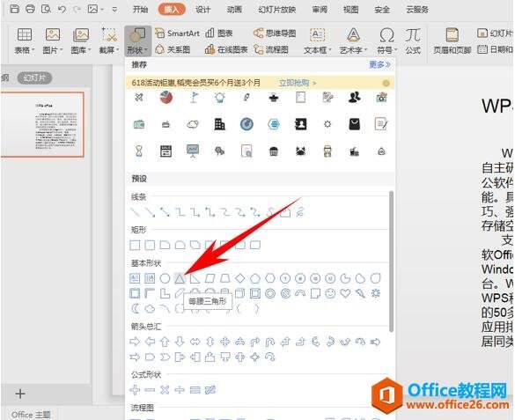Open the 符号 symbol dropdown
Image resolution: width=515 pixels, height=420 pixels.
[x=386, y=41]
